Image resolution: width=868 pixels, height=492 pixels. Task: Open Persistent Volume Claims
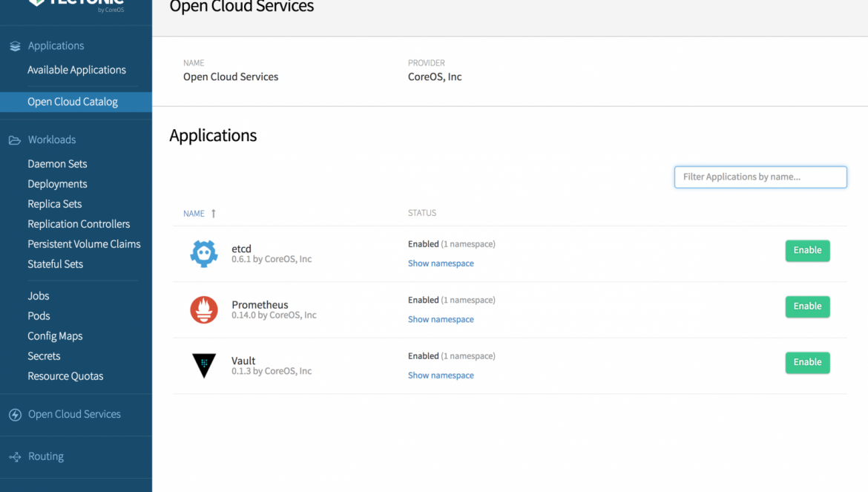pos(84,244)
